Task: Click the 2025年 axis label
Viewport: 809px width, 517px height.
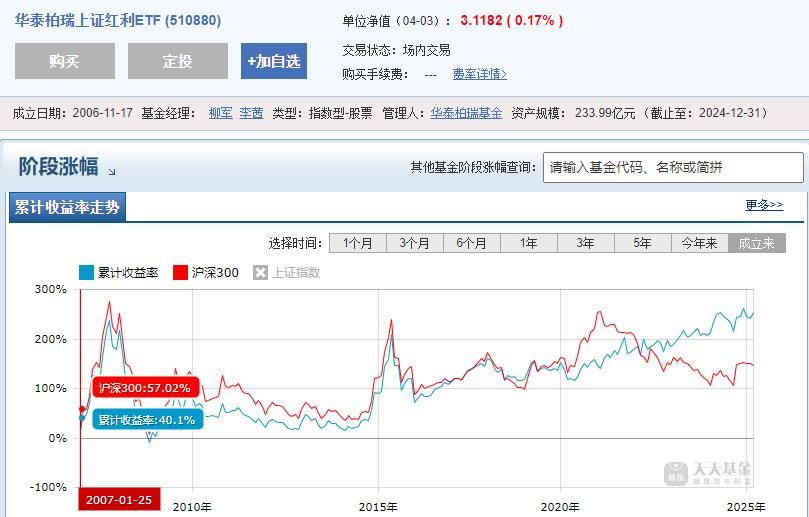Action: pyautogui.click(x=746, y=507)
